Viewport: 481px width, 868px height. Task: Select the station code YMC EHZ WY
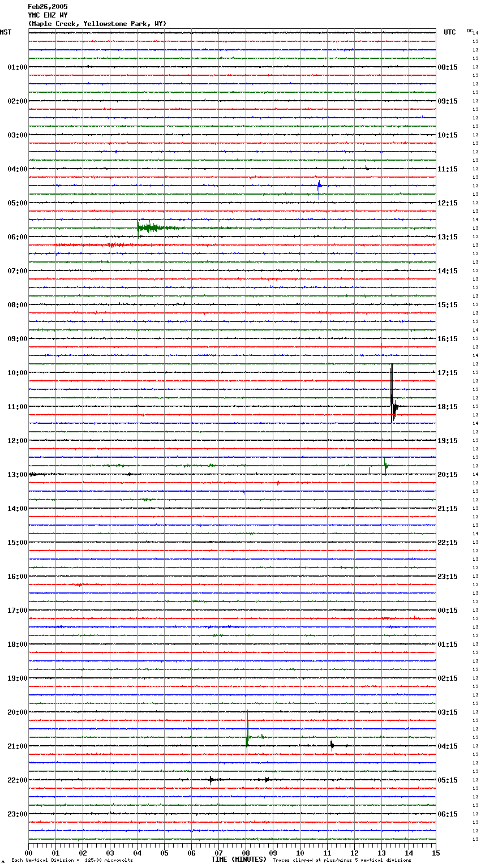click(48, 15)
